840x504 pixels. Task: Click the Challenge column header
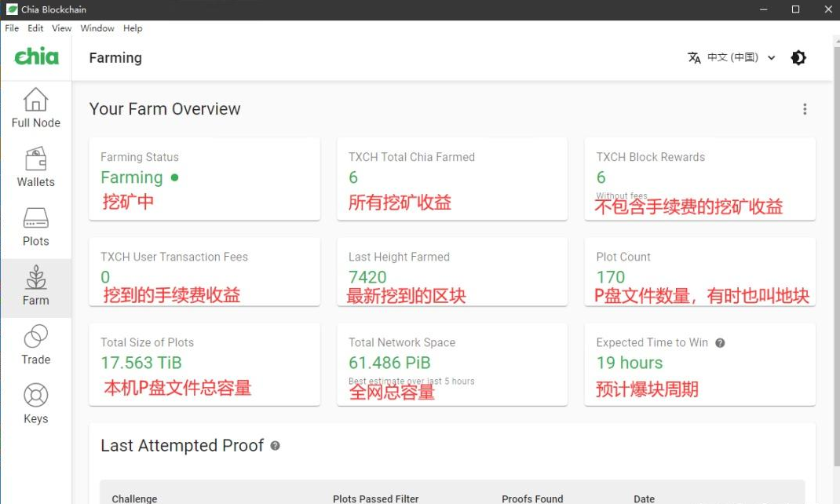(x=134, y=499)
